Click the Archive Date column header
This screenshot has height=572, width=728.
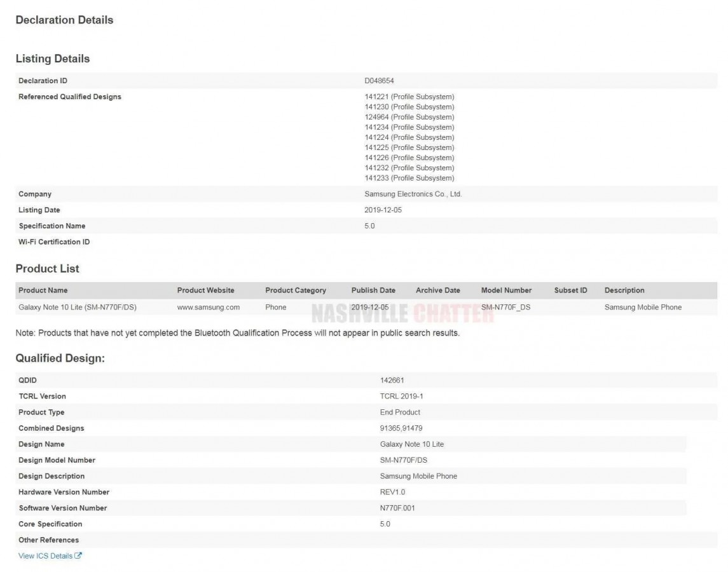(x=438, y=290)
